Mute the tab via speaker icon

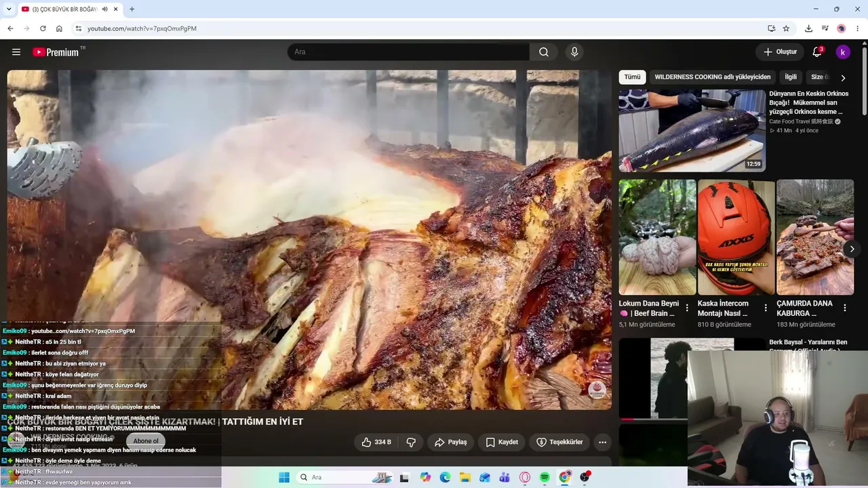coord(105,9)
